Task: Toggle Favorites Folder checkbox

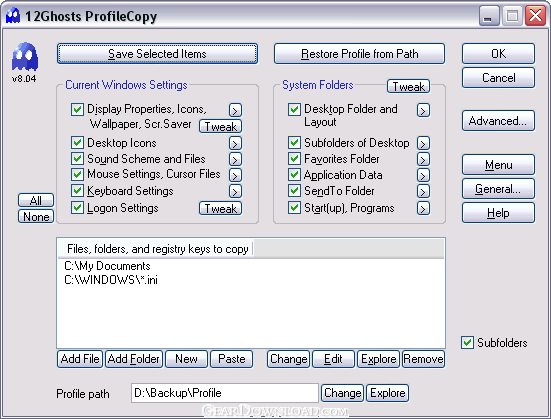Action: [x=294, y=159]
